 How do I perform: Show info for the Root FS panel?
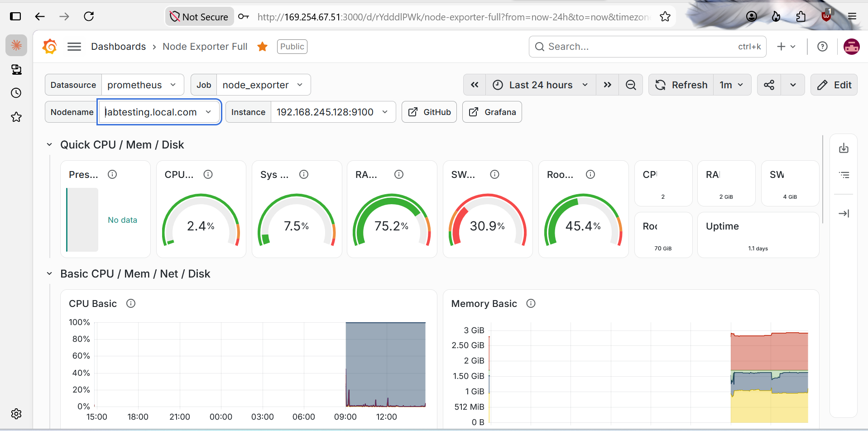tap(590, 174)
